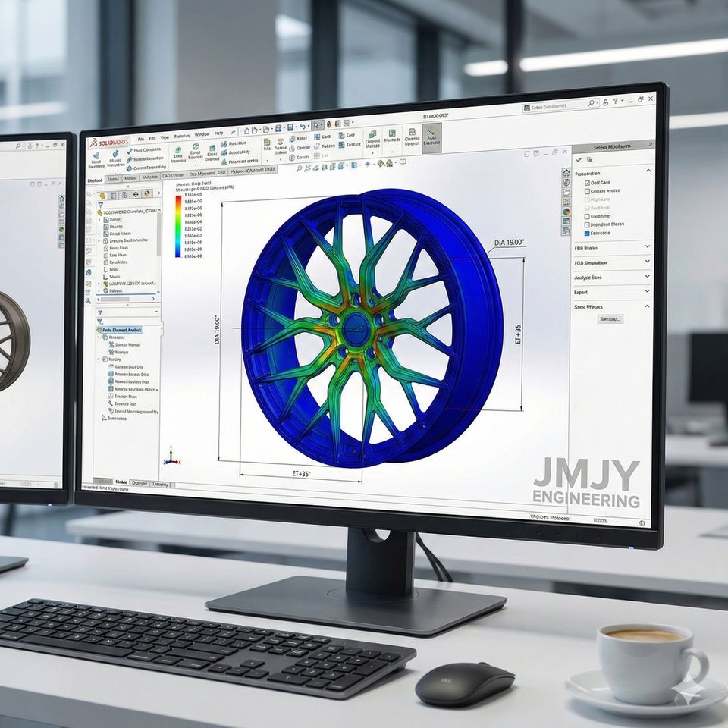
Task: Collapse the second checkbox-icon node in the study tree
Action: coord(99,359)
